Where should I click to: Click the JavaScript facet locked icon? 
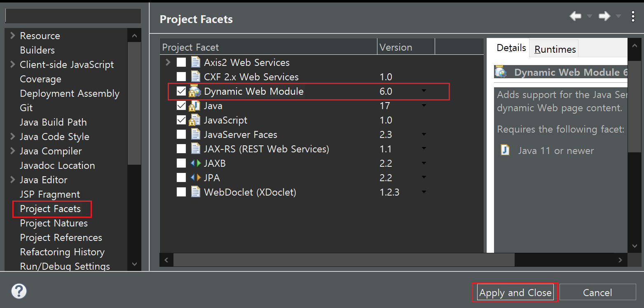[194, 120]
